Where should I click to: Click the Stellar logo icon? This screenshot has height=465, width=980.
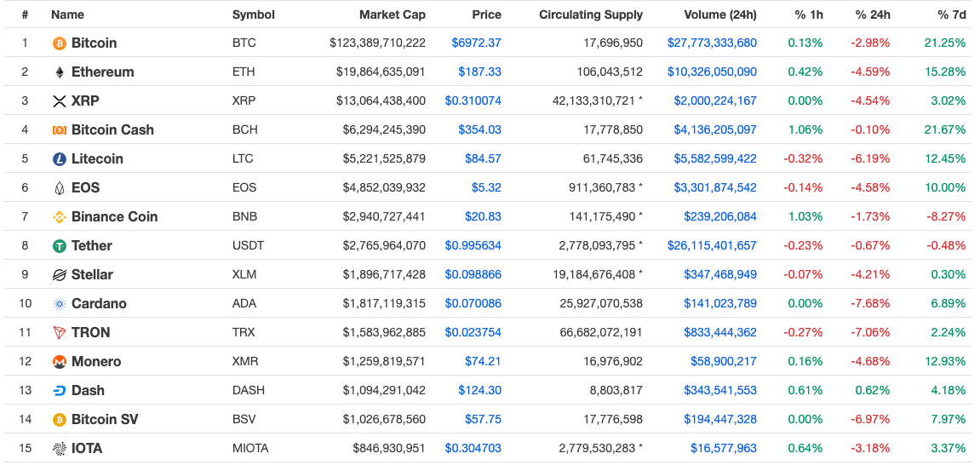click(x=60, y=274)
